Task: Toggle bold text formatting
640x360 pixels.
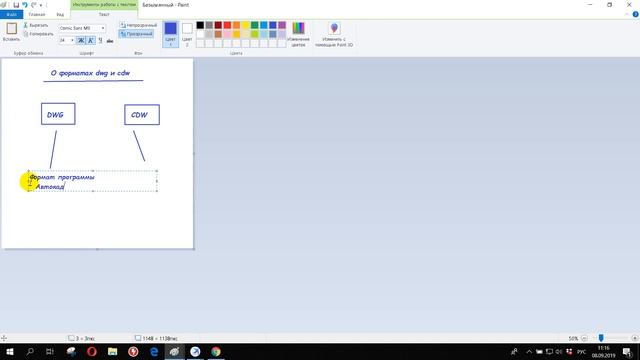Action: coord(81,40)
